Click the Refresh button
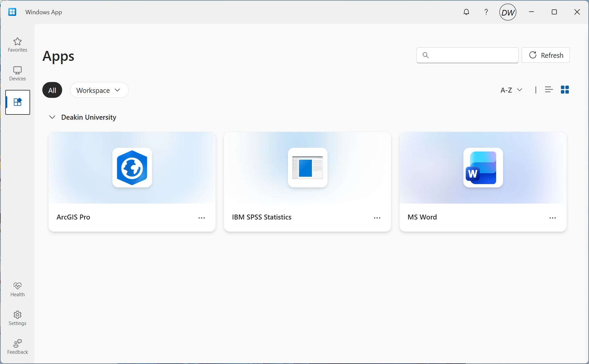Image resolution: width=589 pixels, height=364 pixels. point(545,55)
